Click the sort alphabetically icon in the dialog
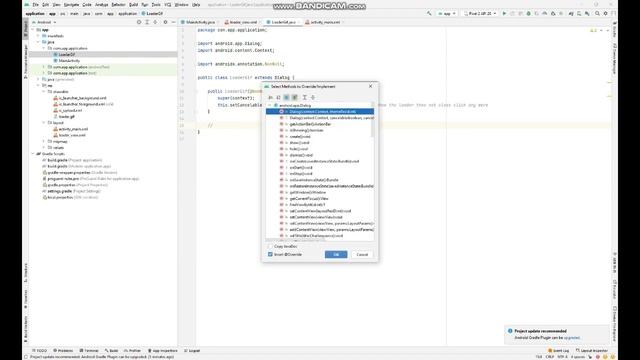The height and width of the screenshot is (360, 640). [x=270, y=98]
